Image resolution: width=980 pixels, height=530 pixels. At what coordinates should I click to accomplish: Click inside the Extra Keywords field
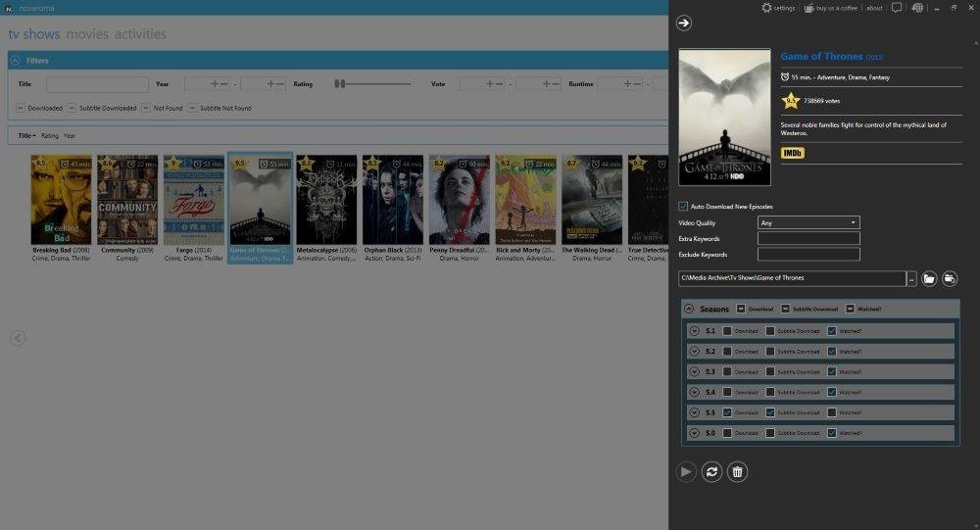pyautogui.click(x=808, y=238)
